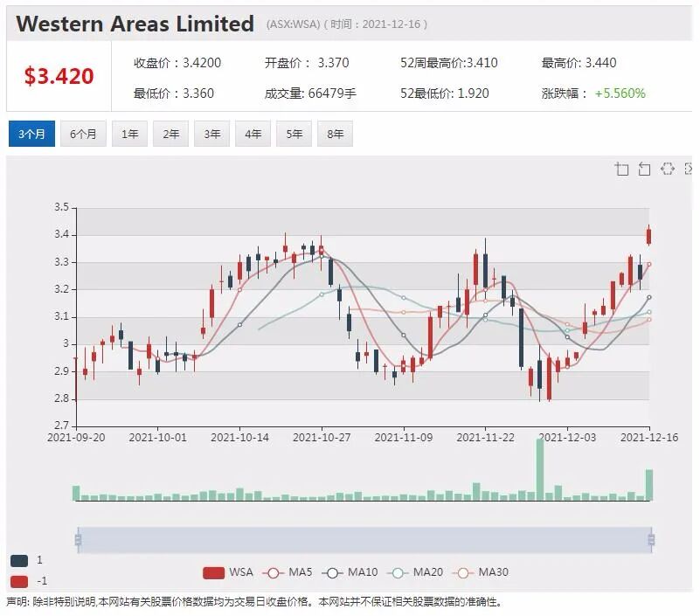The image size is (700, 616).
Task: Open the 3年 range tab
Action: tap(212, 134)
